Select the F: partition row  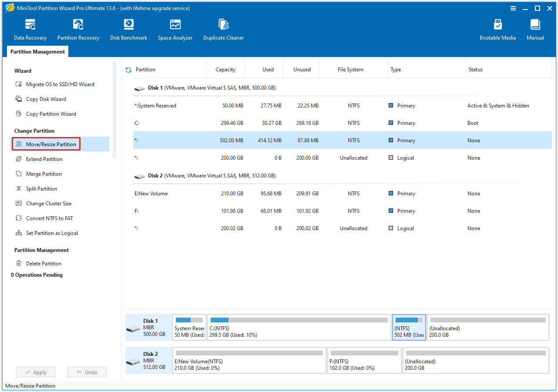[342, 211]
